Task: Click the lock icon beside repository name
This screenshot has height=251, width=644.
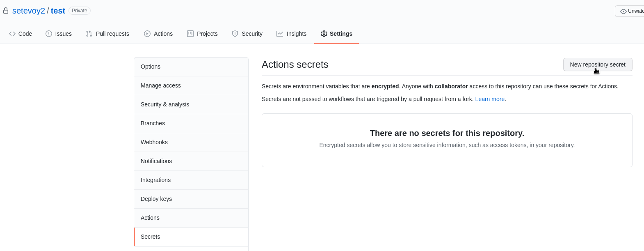Action: [6, 11]
